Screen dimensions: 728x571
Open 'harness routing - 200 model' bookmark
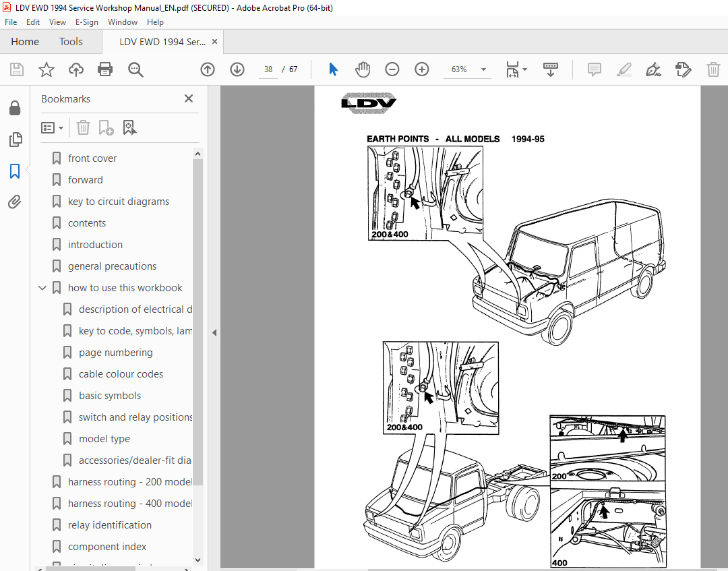(x=130, y=482)
